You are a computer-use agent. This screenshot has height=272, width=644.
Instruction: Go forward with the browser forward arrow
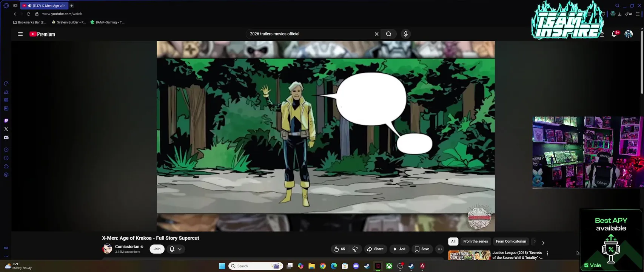tap(22, 14)
